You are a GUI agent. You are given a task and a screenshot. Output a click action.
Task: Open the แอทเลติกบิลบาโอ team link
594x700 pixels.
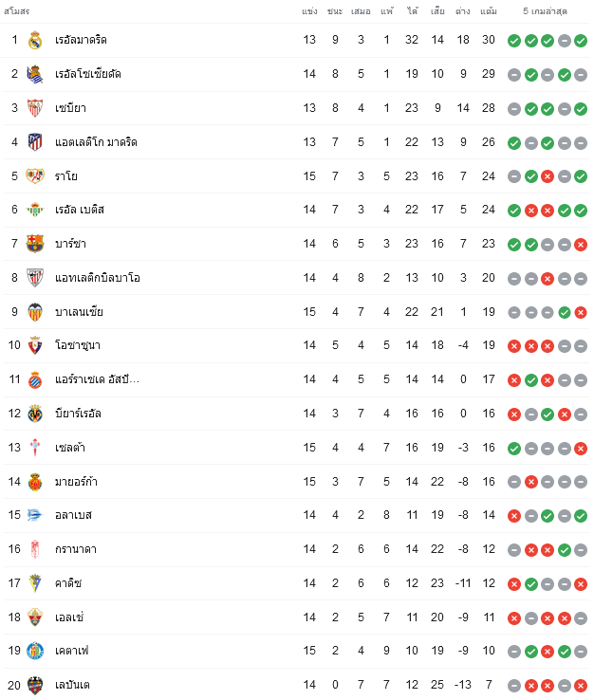point(98,278)
